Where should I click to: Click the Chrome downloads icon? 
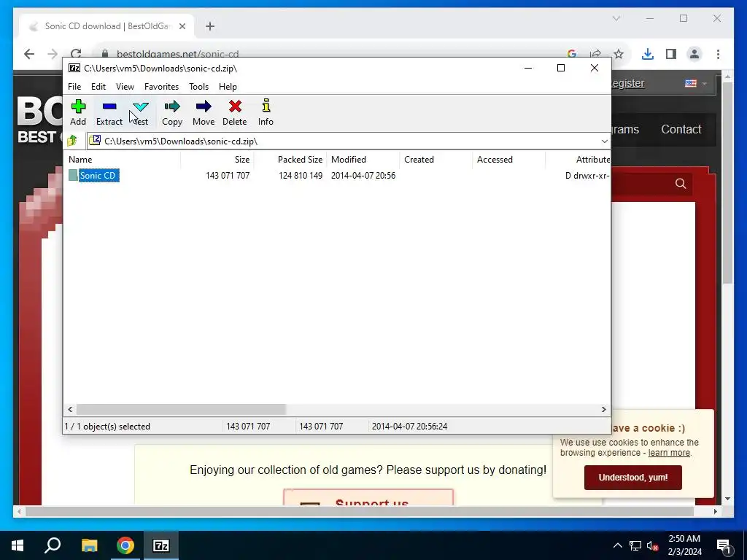[648, 54]
